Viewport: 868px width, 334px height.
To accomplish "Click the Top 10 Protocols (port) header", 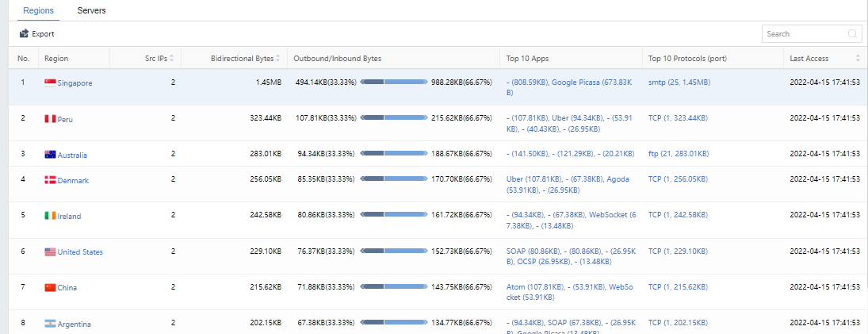I will [687, 58].
